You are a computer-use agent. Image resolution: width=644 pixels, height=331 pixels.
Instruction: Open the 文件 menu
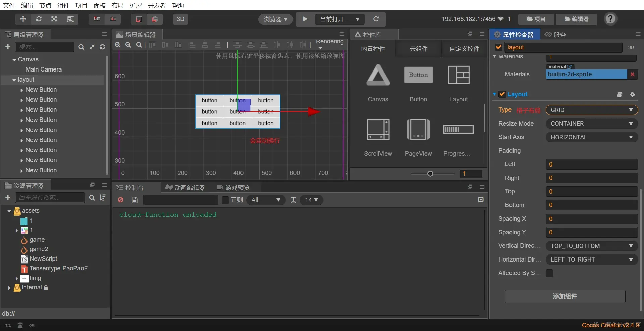(x=9, y=5)
